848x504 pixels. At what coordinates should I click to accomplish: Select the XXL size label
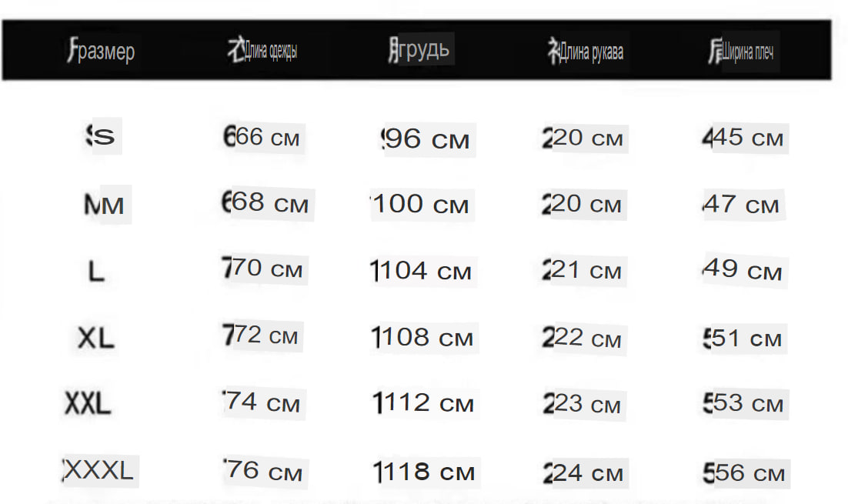[x=88, y=403]
